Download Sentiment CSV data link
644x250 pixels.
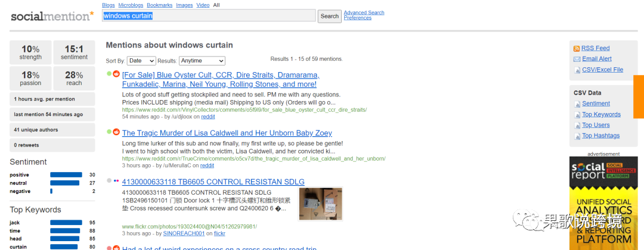tap(596, 104)
